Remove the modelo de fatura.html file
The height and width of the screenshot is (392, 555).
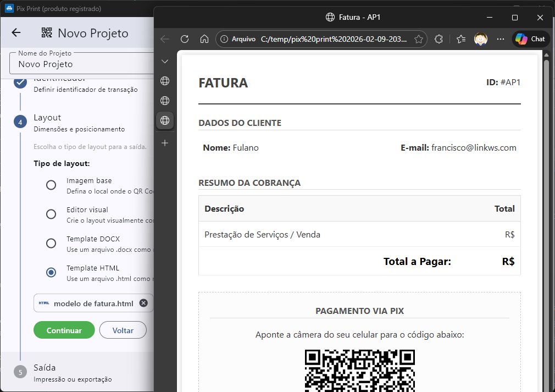click(x=143, y=303)
